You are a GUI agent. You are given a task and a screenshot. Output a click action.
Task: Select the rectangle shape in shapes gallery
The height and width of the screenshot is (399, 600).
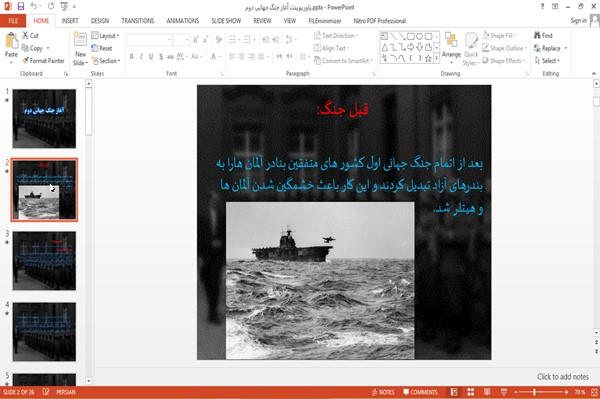click(x=411, y=37)
